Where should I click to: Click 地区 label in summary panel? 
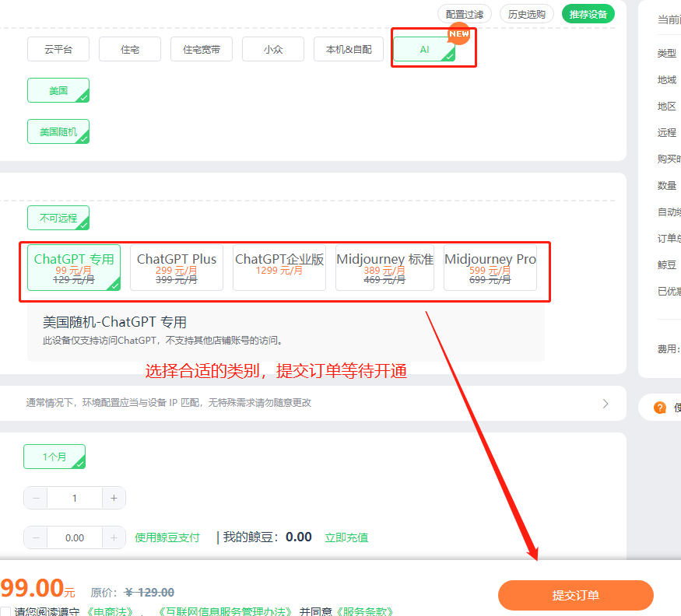point(667,107)
